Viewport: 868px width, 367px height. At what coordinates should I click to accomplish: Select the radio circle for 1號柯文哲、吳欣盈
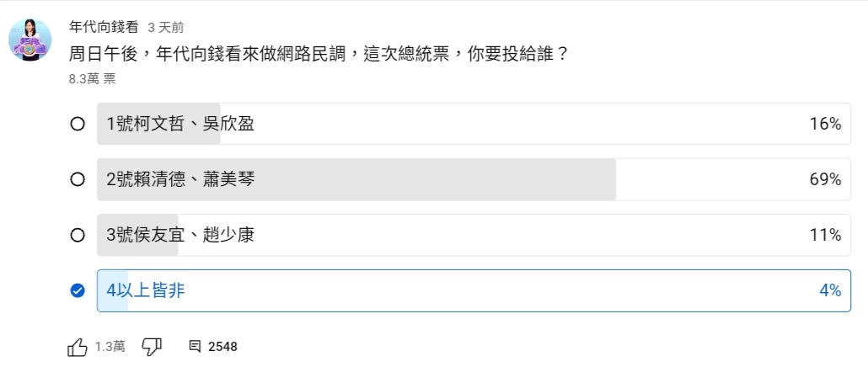[78, 125]
